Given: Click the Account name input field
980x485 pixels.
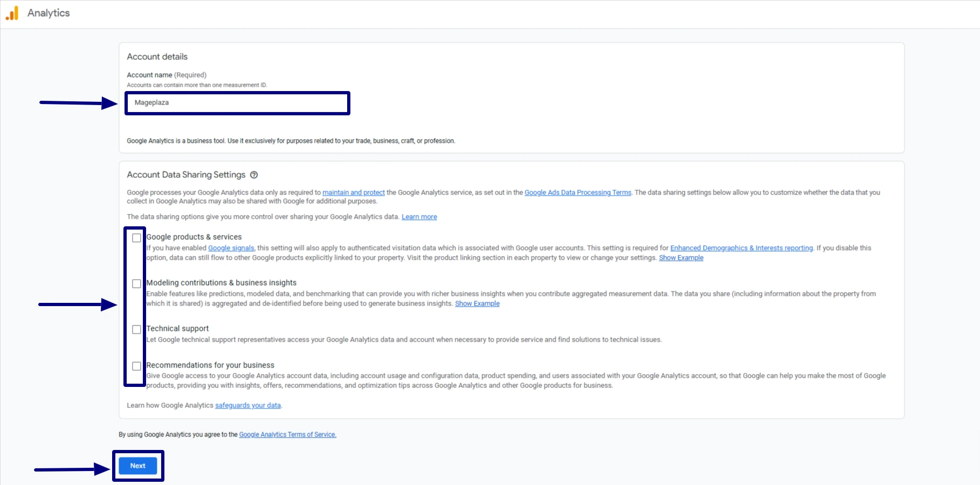Looking at the screenshot, I should pyautogui.click(x=237, y=103).
